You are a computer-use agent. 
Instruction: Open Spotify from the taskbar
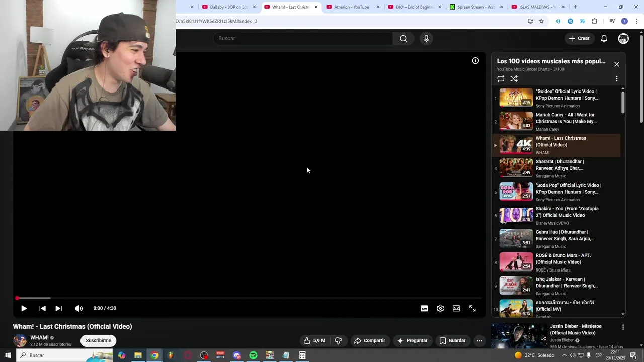(253, 355)
